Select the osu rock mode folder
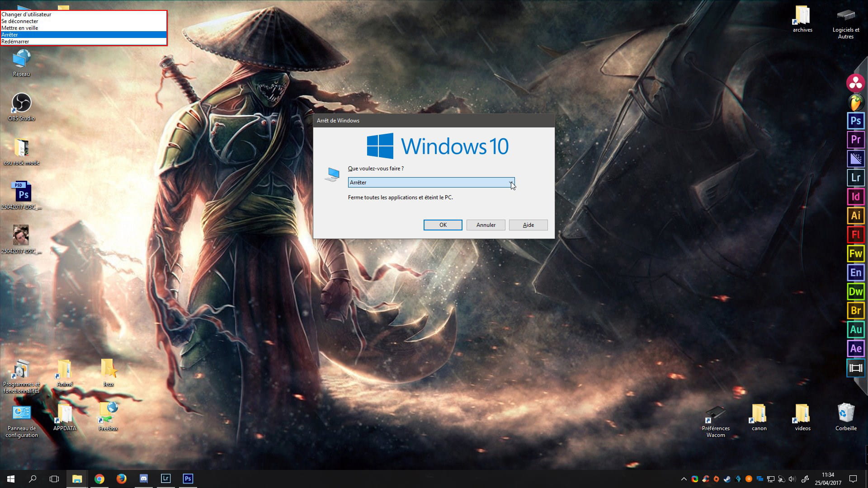 coord(21,152)
